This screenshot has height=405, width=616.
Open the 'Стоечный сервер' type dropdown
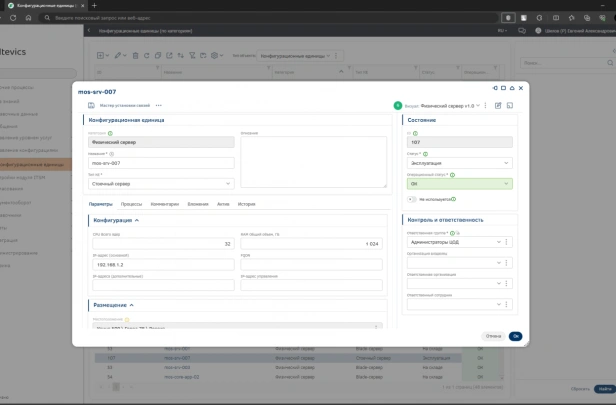[161, 183]
